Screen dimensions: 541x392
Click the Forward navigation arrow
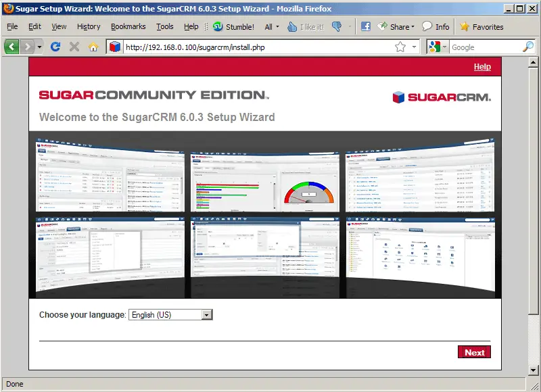(27, 47)
